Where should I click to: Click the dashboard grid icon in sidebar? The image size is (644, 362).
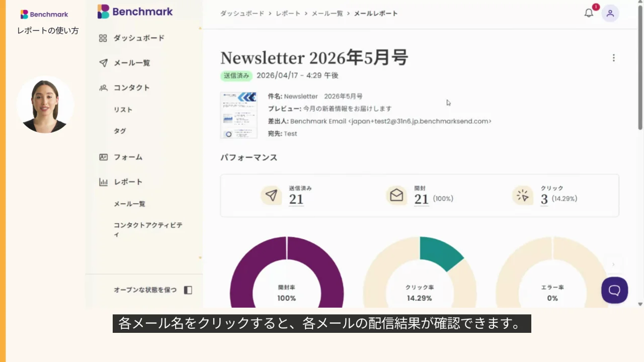(103, 38)
